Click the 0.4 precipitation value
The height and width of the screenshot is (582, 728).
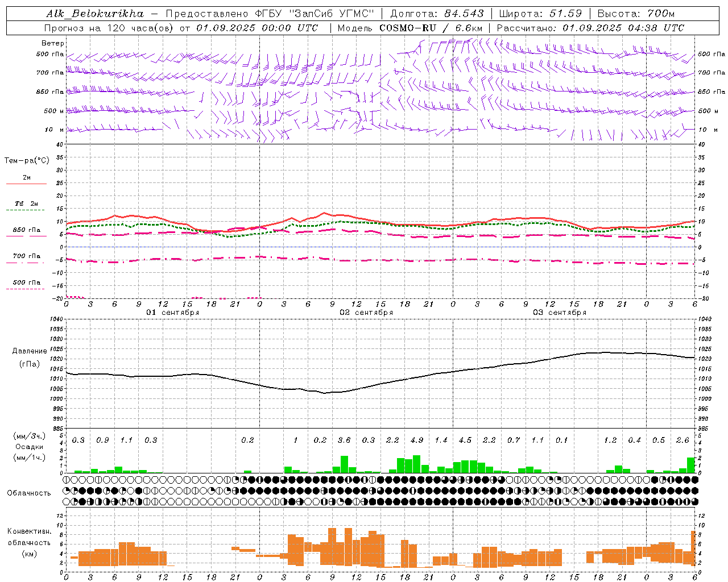pyautogui.click(x=635, y=440)
